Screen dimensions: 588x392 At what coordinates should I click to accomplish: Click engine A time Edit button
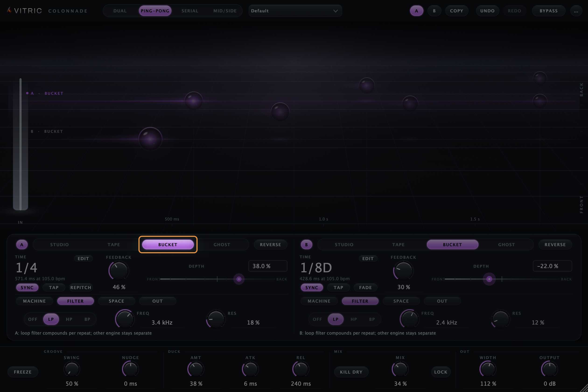[83, 259]
